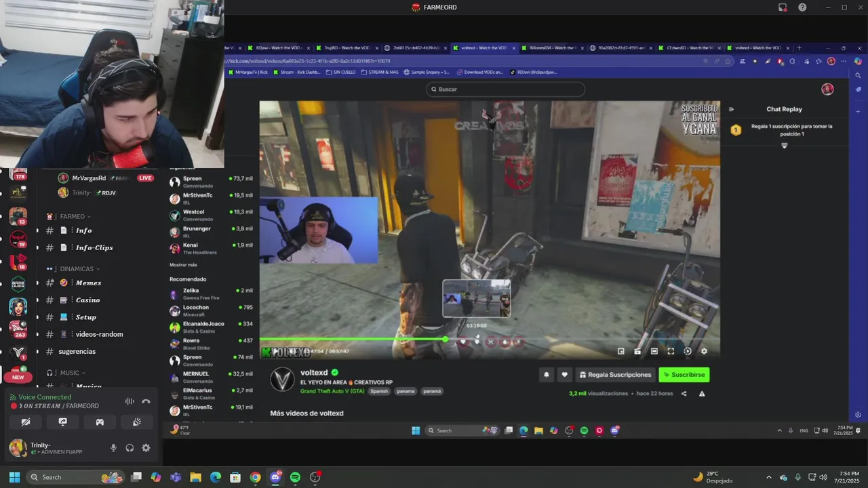
Task: Select the server icon with 19 badge
Action: pyautogui.click(x=18, y=239)
